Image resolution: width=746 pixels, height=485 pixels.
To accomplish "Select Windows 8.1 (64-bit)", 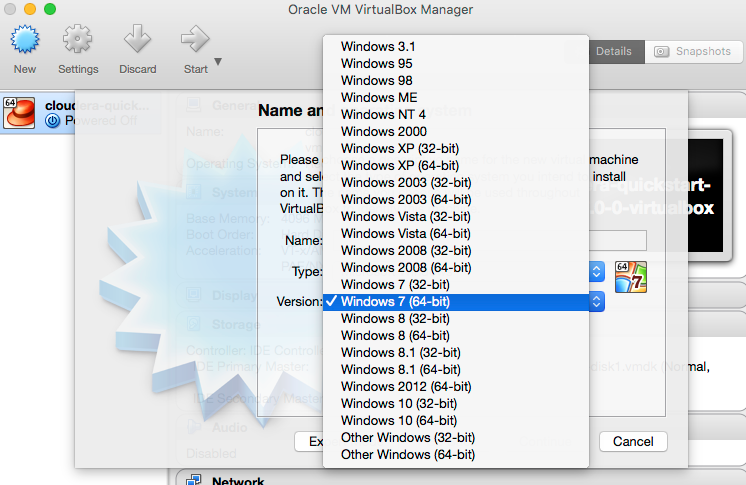I will coord(456,370).
